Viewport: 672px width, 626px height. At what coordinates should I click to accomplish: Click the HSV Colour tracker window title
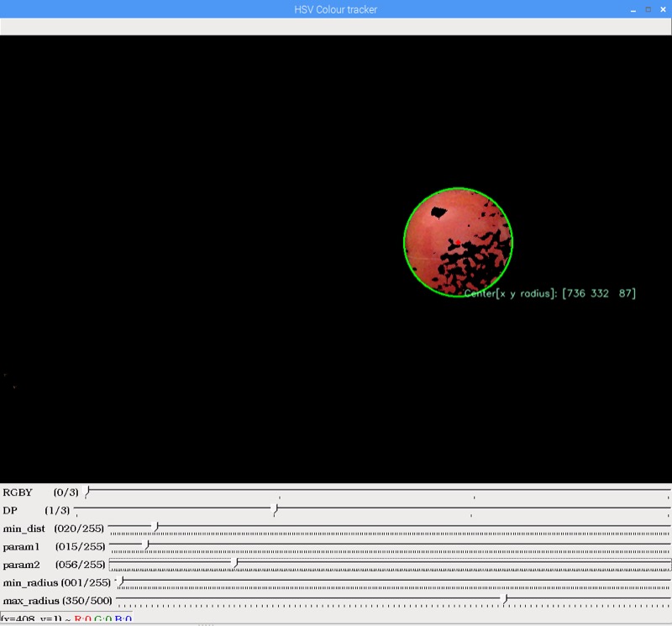[x=335, y=9]
